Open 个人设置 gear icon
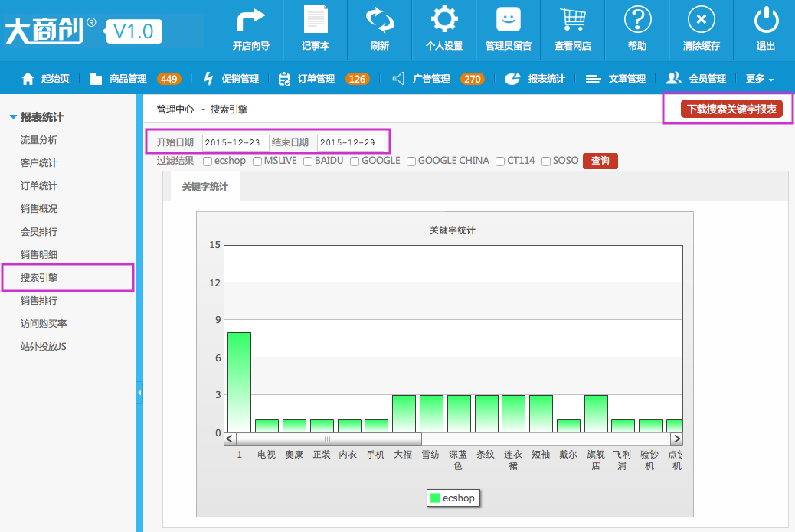The image size is (795, 532). tap(444, 20)
